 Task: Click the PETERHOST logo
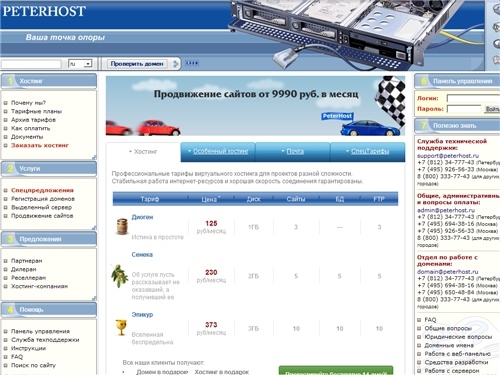point(44,11)
